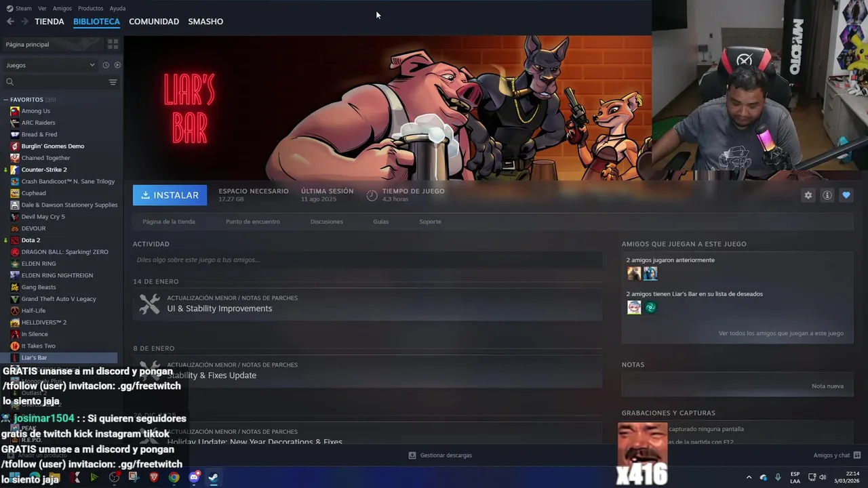The width and height of the screenshot is (868, 488).
Task: Filter ready-to-play games with play icon
Action: coord(117,65)
